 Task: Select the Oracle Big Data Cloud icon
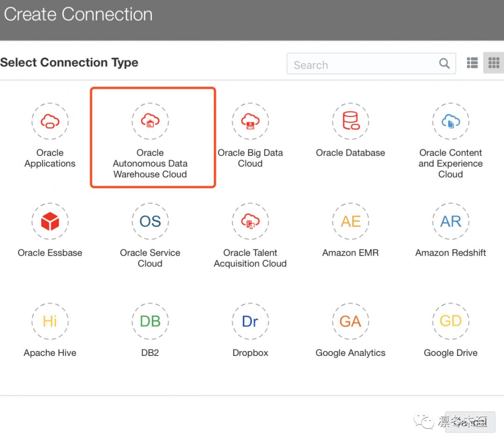250,122
